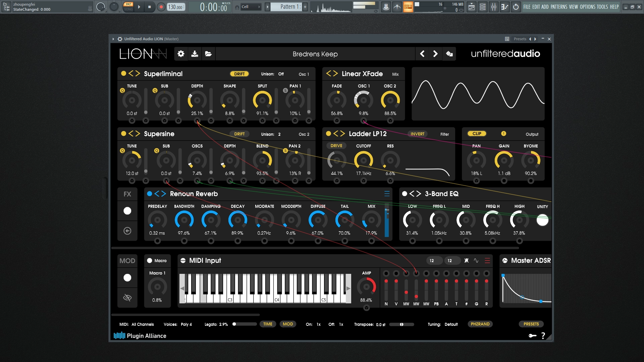This screenshot has height=362, width=644.
Task: Click the key license icon
Action: pos(533,336)
